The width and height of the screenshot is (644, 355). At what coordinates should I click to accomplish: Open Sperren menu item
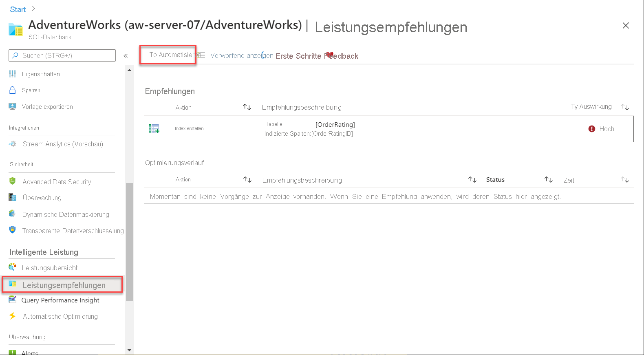(31, 90)
